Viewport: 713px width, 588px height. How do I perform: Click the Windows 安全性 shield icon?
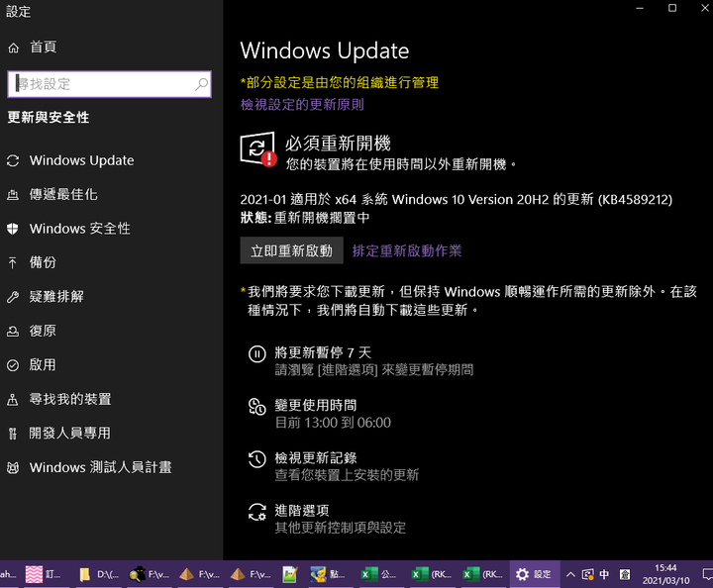click(x=13, y=229)
